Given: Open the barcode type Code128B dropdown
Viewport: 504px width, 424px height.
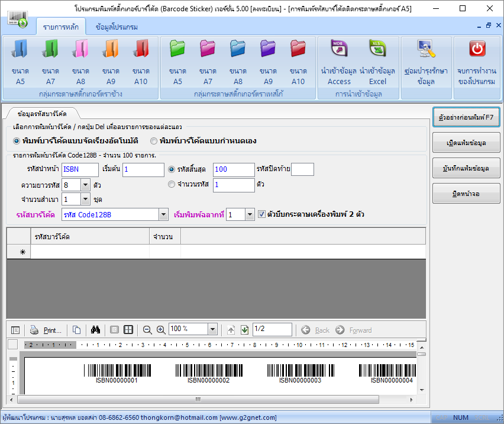Looking at the screenshot, I should (x=164, y=214).
